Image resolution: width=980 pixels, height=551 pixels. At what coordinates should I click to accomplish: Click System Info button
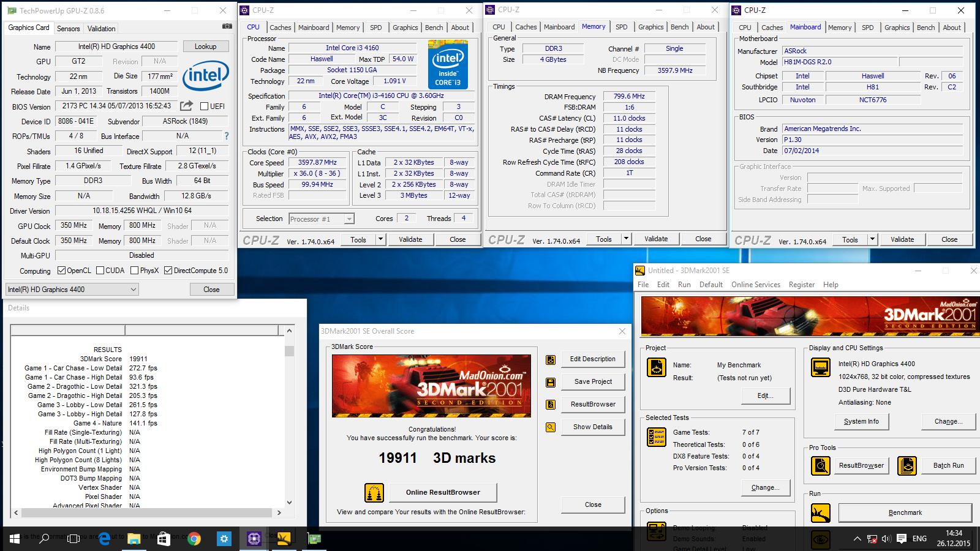(861, 422)
